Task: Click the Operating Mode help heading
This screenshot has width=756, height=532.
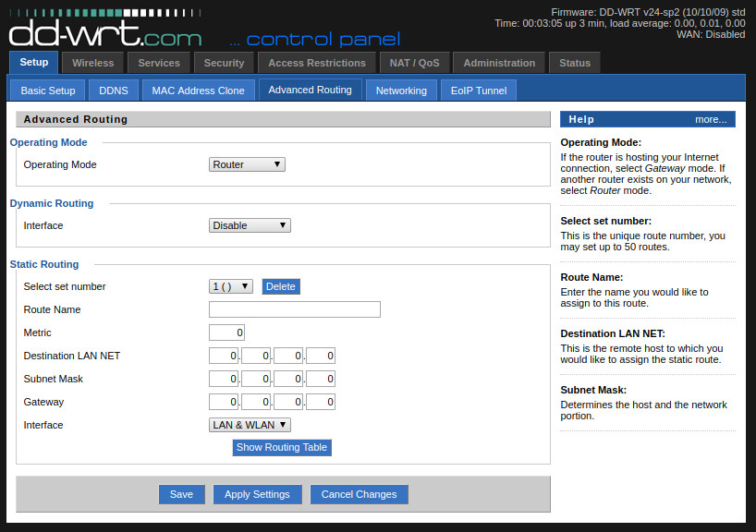Action: tap(601, 142)
